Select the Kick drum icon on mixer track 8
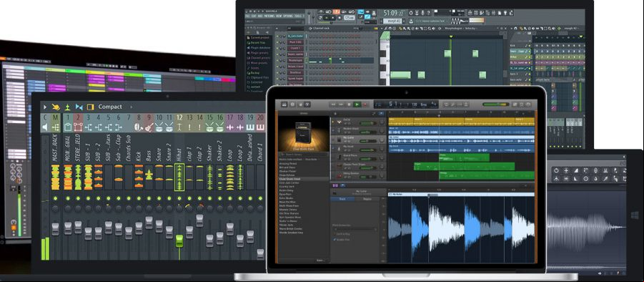 [139, 127]
